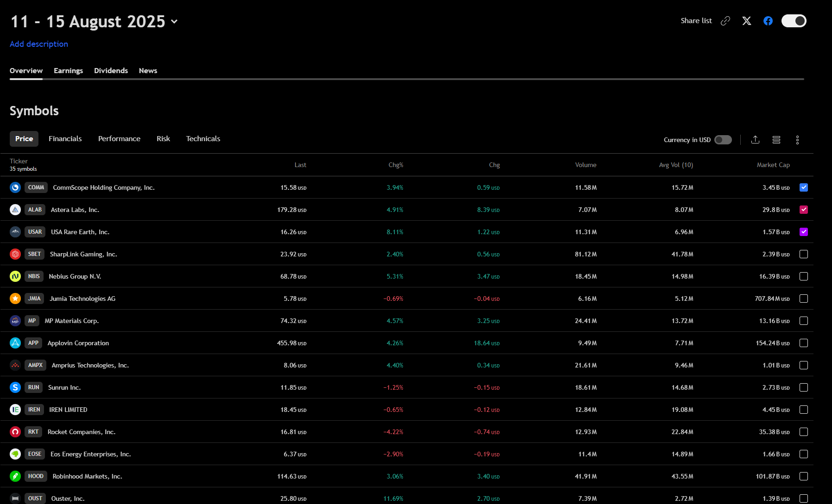Open the Earnings tab
The width and height of the screenshot is (832, 504).
68,70
